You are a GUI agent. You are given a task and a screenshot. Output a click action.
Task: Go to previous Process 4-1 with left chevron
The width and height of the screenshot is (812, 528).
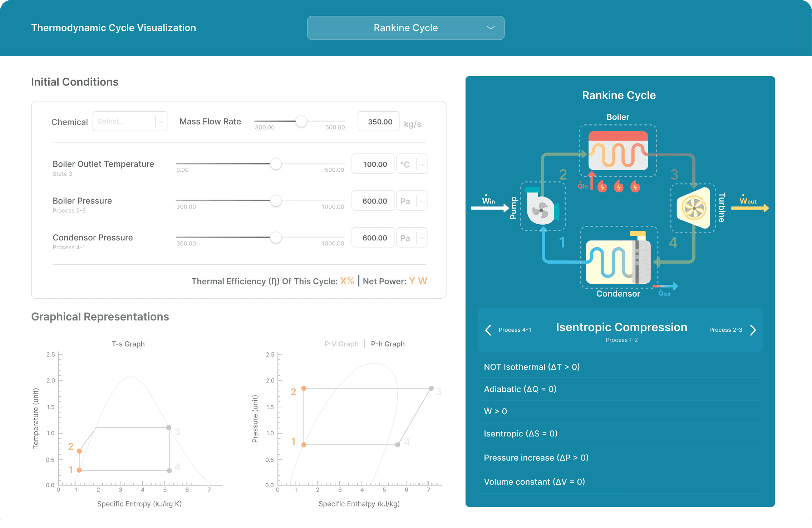pos(488,330)
